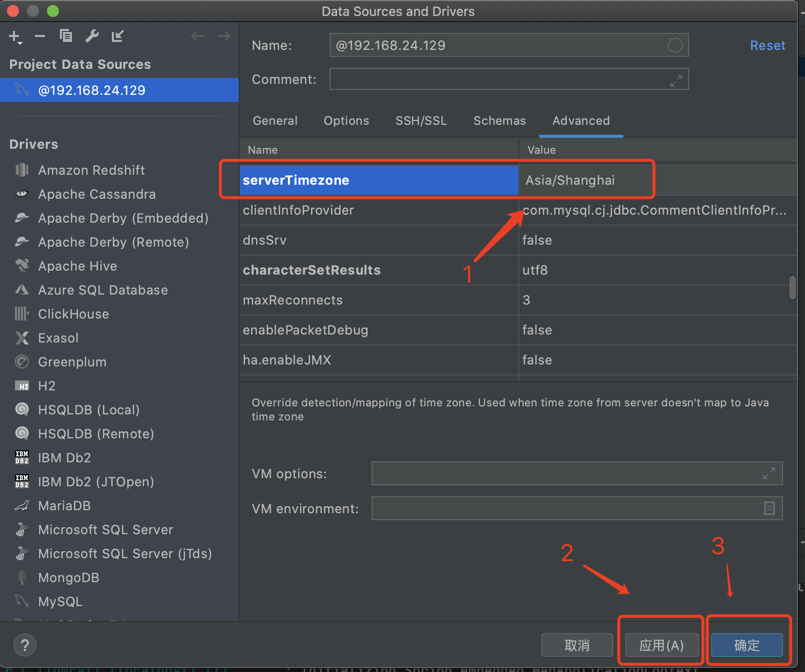Viewport: 805px width, 672px height.
Task: Click the 确定 OK button
Action: [x=747, y=646]
